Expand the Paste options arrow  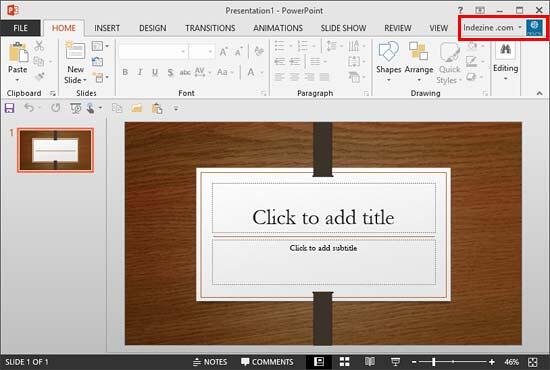tap(18, 80)
